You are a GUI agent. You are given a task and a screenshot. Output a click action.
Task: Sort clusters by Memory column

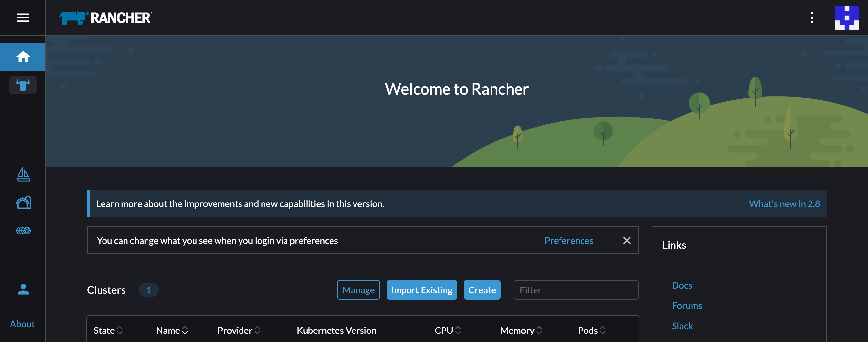coord(521,330)
